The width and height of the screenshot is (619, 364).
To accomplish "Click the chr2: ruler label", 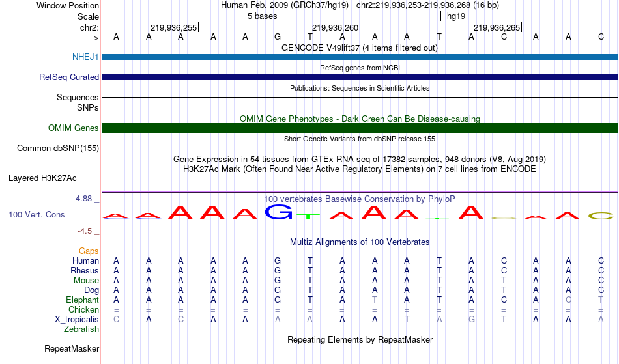I will click(90, 27).
